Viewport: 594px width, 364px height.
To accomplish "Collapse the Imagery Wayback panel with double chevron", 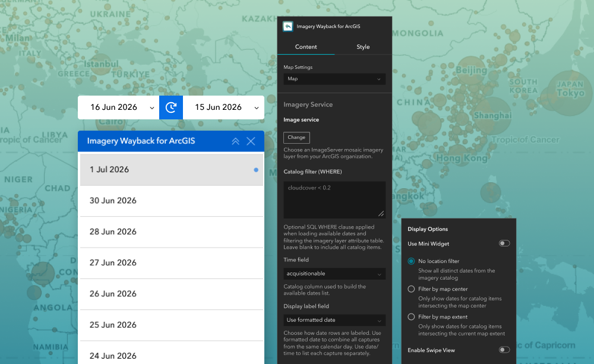I will point(235,141).
